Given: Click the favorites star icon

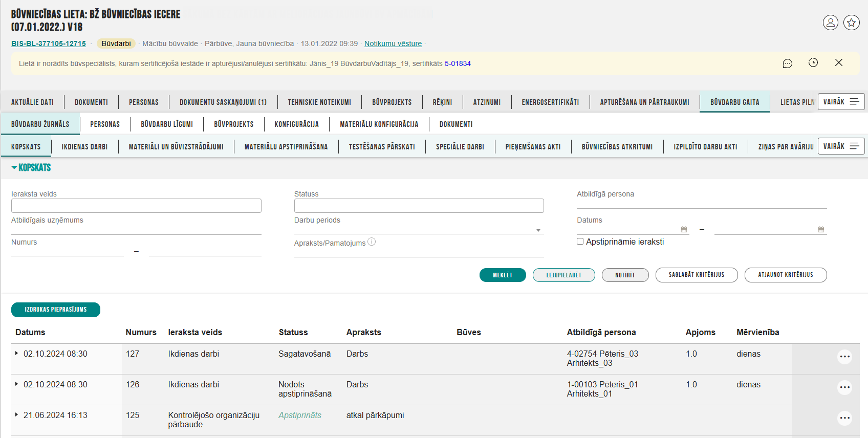Looking at the screenshot, I should click(x=851, y=23).
